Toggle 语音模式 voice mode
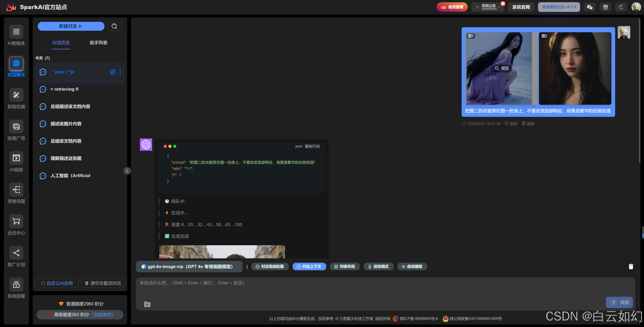The image size is (644, 327). 378,266
